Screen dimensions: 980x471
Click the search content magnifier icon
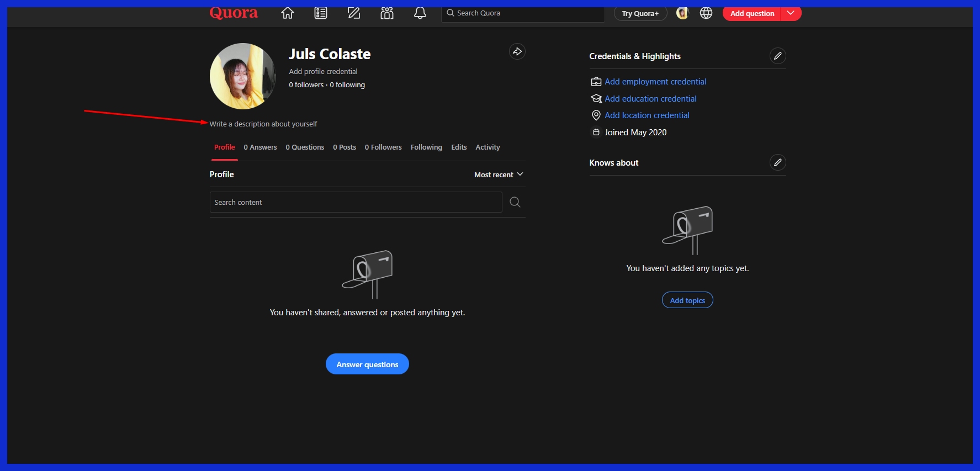515,202
